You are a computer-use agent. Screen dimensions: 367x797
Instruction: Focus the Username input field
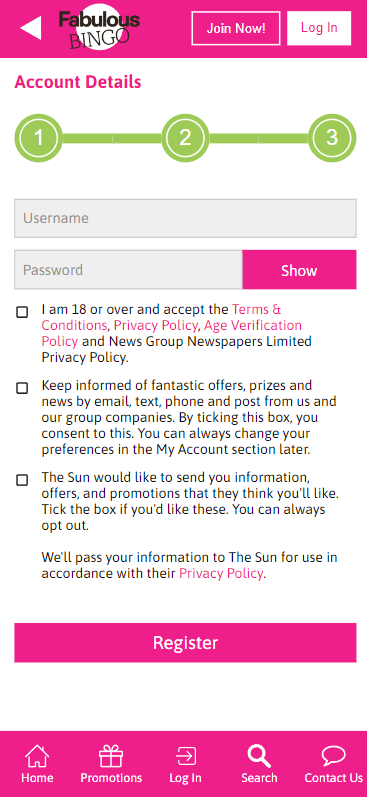[x=186, y=219]
